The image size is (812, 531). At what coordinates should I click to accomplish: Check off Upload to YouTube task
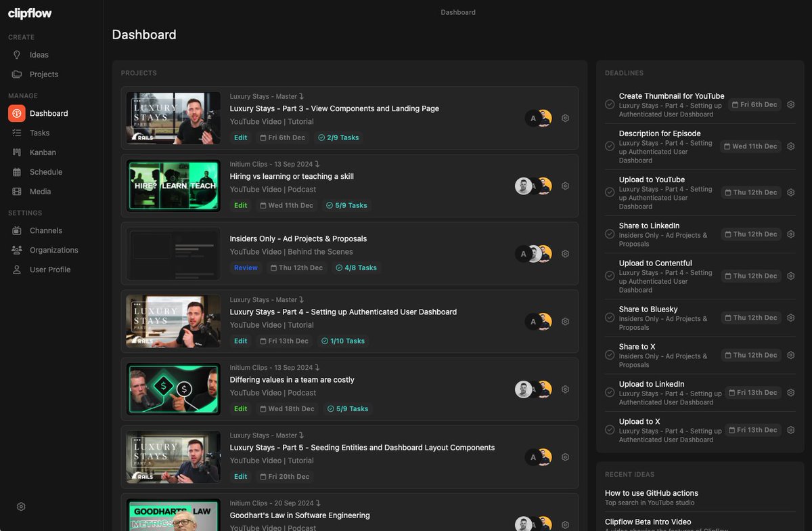click(x=610, y=192)
